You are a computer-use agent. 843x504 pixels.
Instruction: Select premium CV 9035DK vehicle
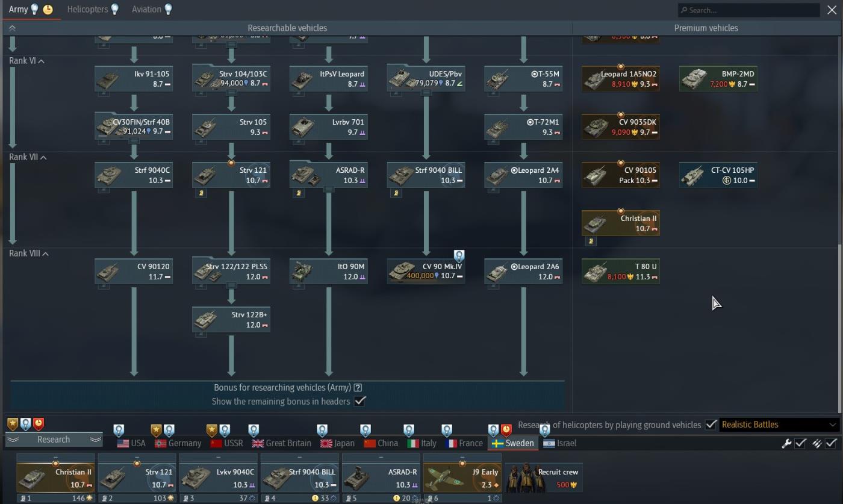621,127
